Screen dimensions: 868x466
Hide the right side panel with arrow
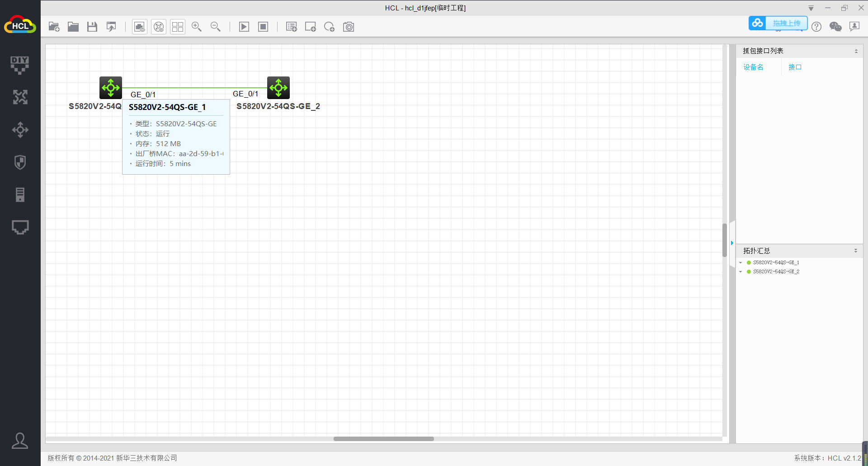pos(732,243)
